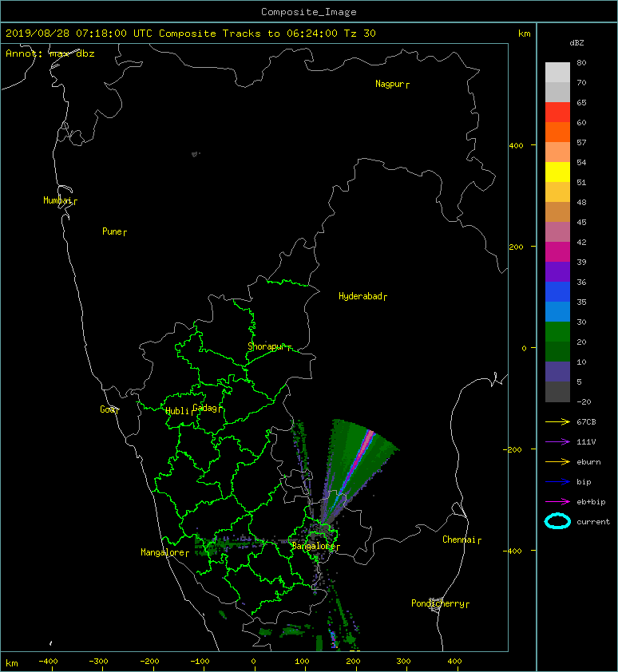Click the Gadag city label

205,408
